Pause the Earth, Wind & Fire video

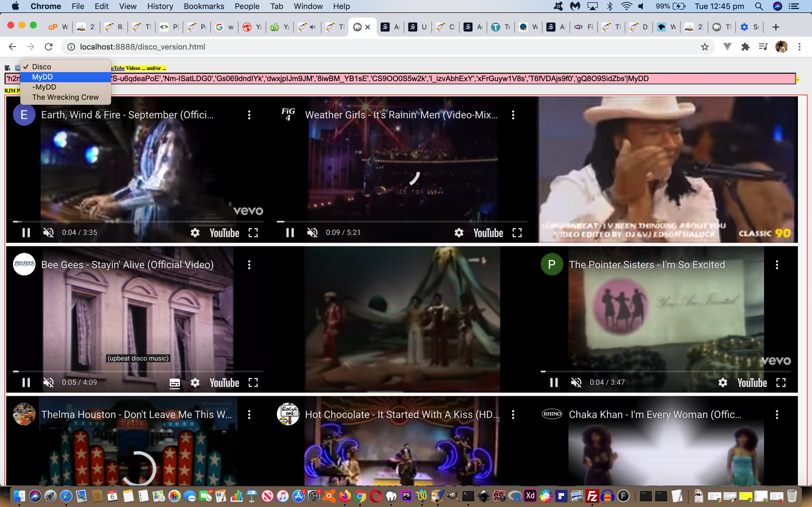(x=26, y=232)
